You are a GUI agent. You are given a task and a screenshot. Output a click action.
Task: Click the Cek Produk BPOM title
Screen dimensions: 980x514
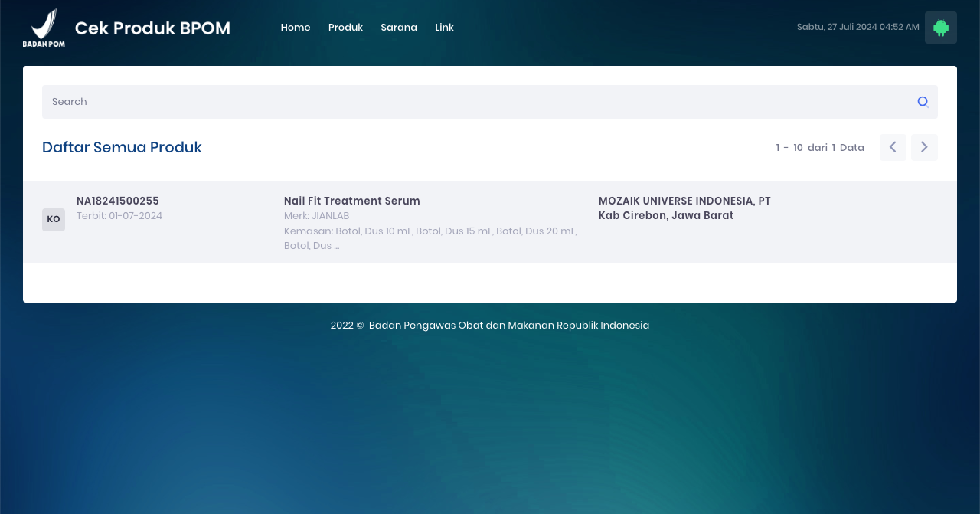coord(152,28)
